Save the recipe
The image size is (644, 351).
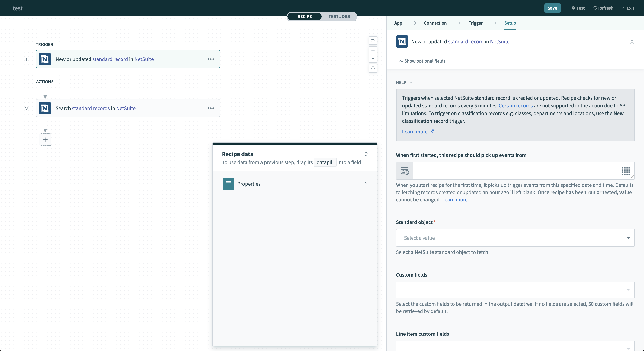(x=552, y=8)
